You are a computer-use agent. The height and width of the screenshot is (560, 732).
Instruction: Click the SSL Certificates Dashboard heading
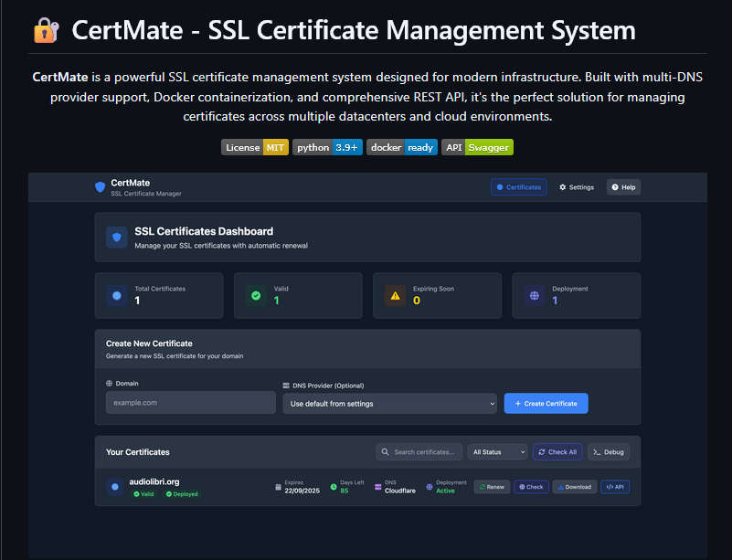(204, 231)
